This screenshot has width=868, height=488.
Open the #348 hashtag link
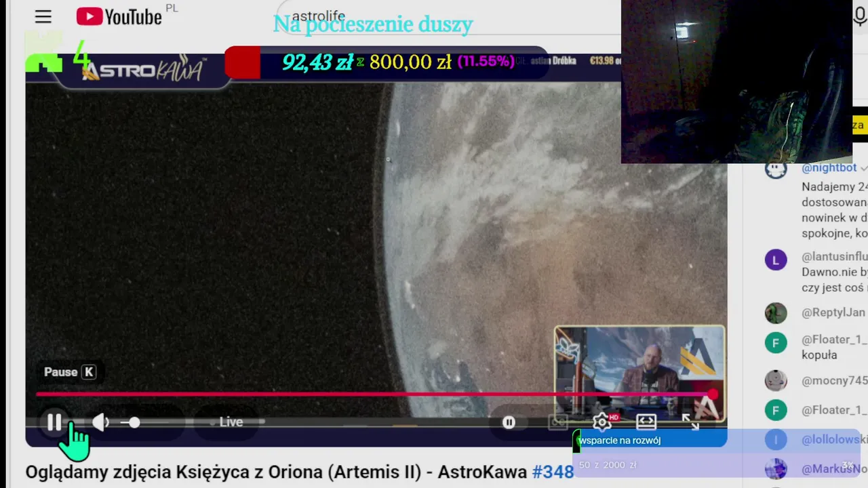pyautogui.click(x=553, y=472)
